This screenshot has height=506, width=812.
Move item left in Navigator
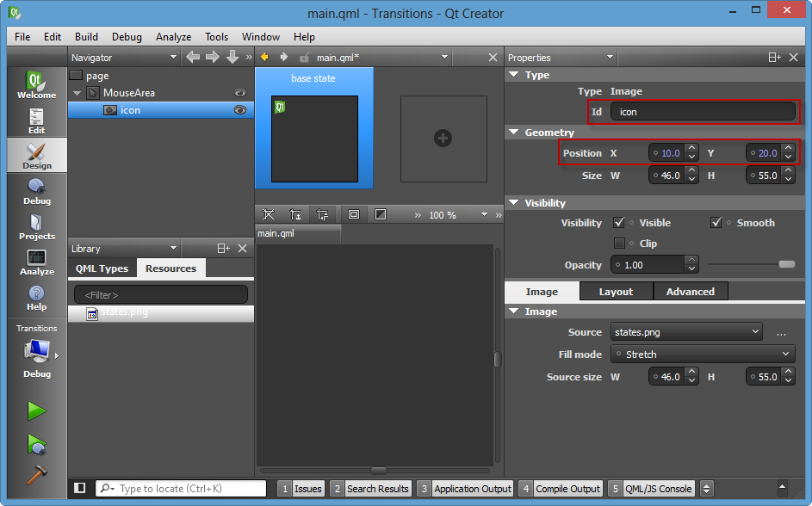pos(193,57)
